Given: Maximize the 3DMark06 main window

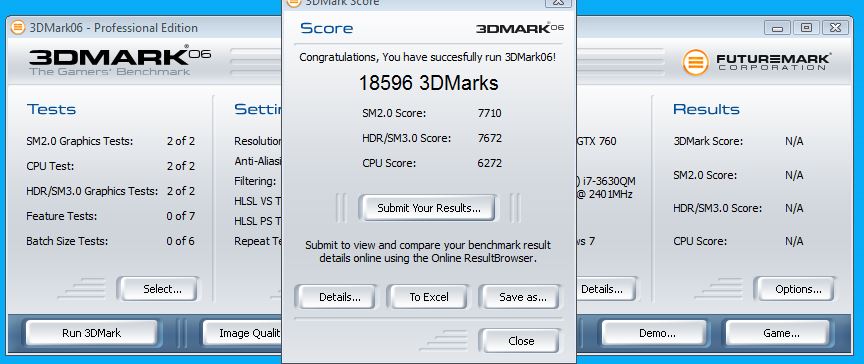Looking at the screenshot, I should coord(806,28).
